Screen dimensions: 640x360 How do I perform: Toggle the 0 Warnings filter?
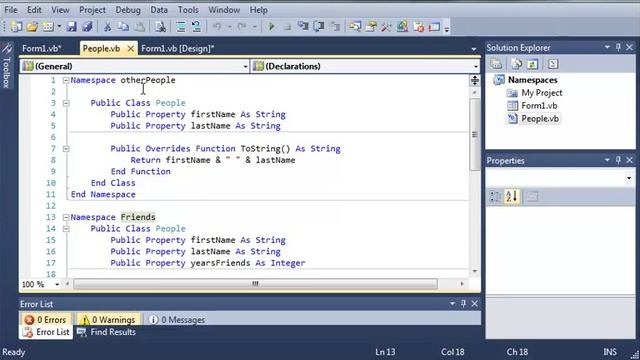click(108, 320)
